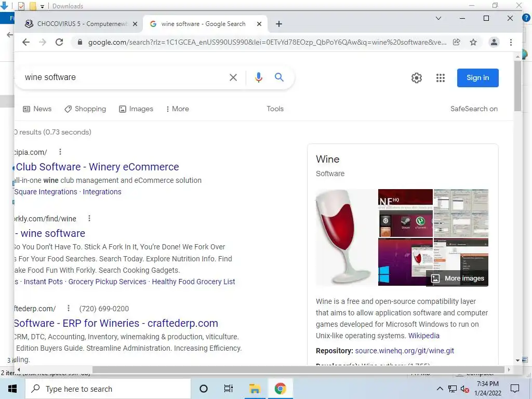Switch to News results

[37, 109]
